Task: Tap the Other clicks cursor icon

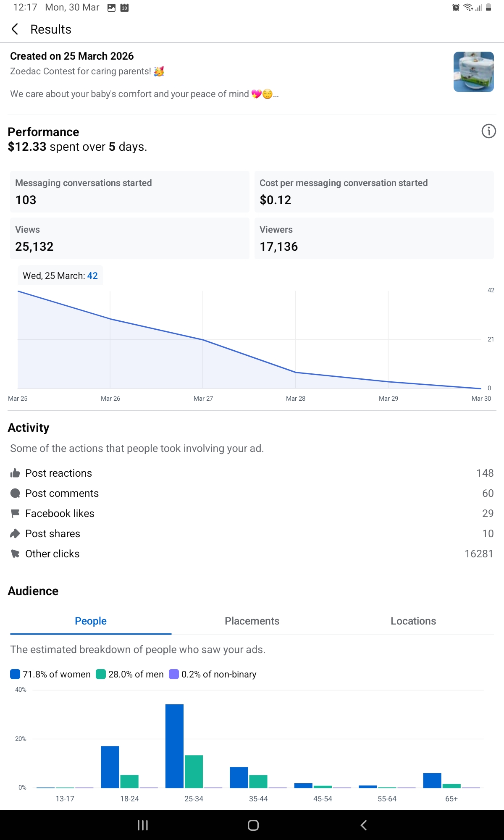Action: click(15, 554)
